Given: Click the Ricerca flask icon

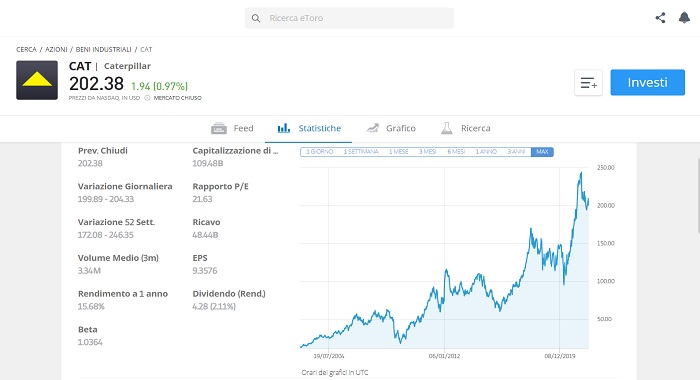Looking at the screenshot, I should [x=446, y=128].
